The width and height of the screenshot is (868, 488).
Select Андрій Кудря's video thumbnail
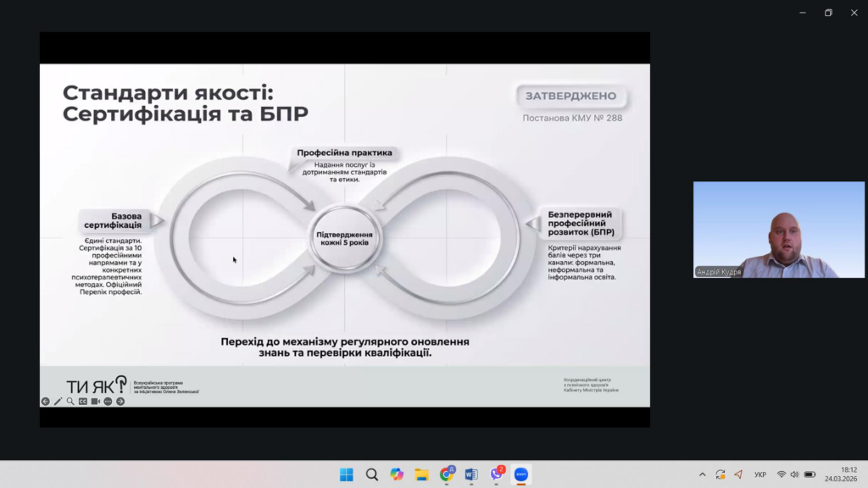[x=779, y=230]
